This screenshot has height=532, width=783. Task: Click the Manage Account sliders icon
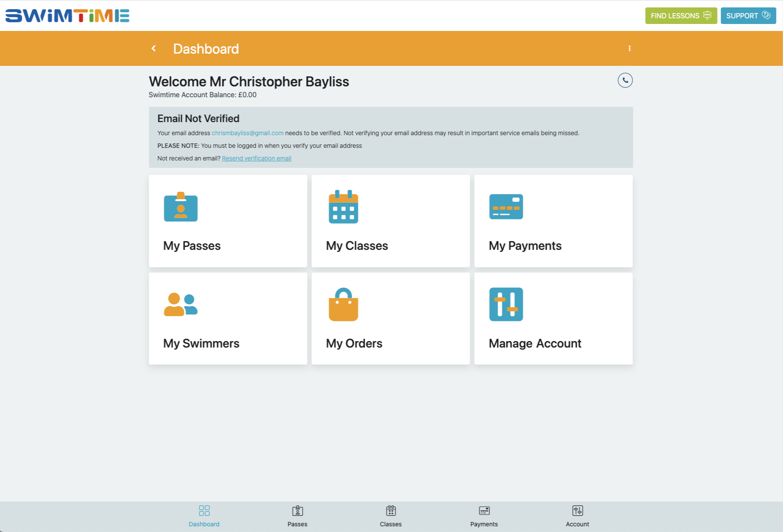(x=506, y=304)
